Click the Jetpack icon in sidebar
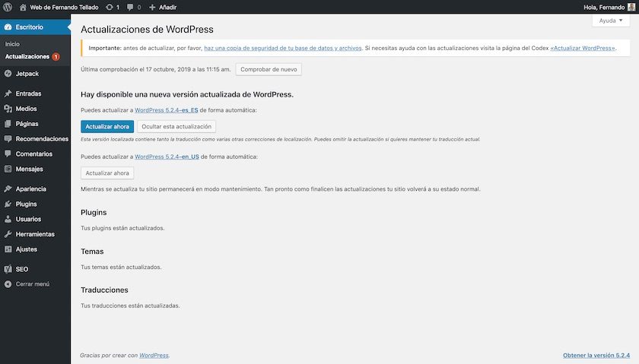 (x=8, y=74)
